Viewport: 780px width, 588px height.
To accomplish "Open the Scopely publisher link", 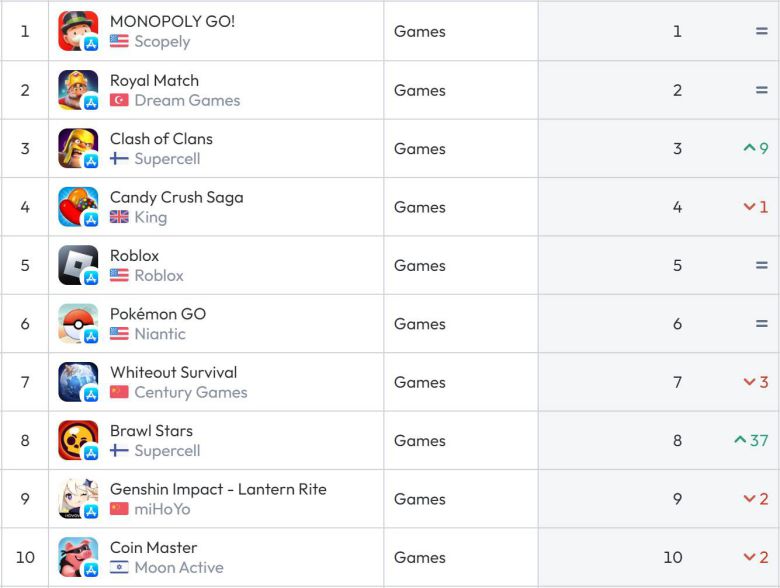I will pyautogui.click(x=162, y=42).
